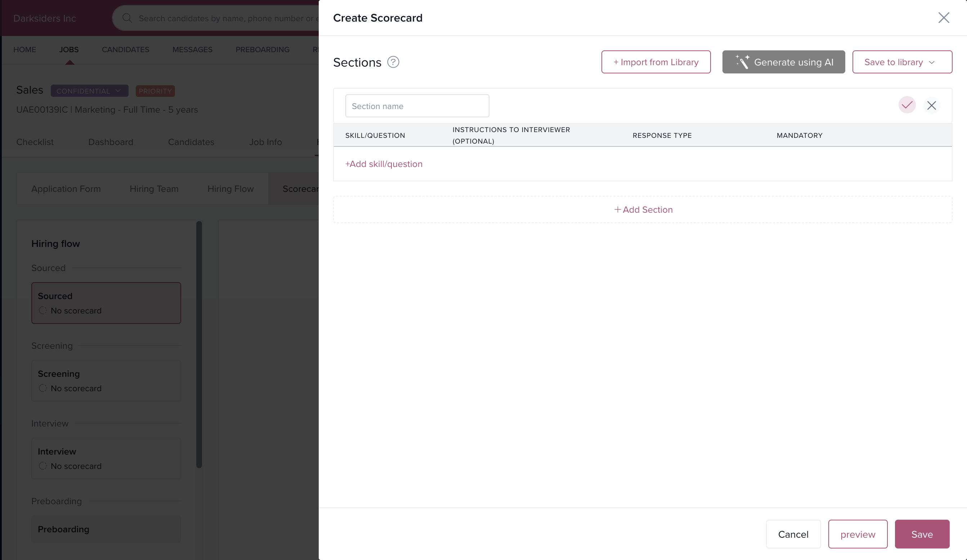
Task: Click the search magnifier icon
Action: click(x=127, y=18)
